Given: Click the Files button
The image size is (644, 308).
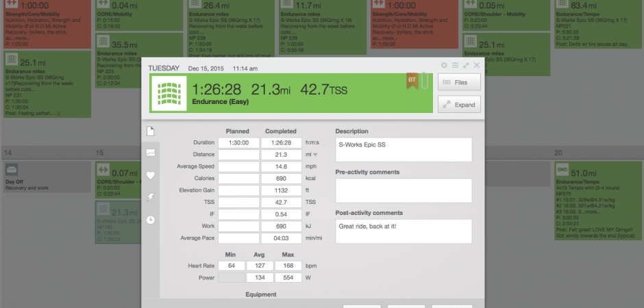Looking at the screenshot, I should [x=460, y=82].
